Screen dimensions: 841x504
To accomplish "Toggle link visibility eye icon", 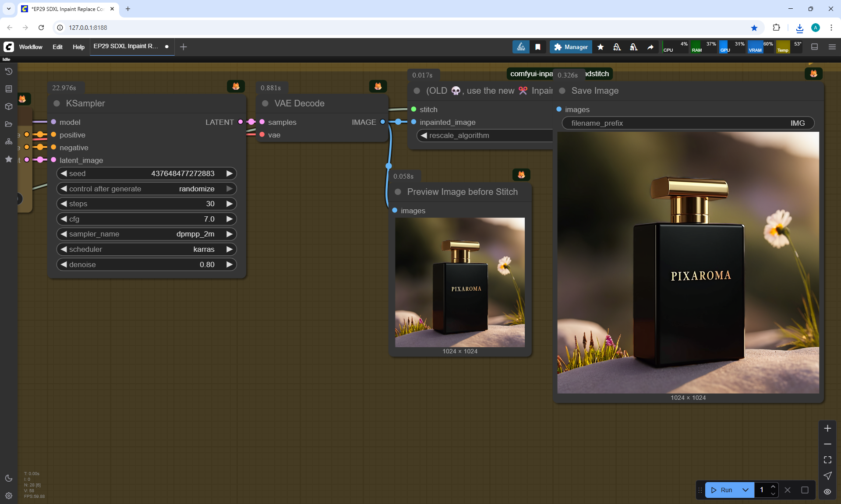I will tap(827, 492).
